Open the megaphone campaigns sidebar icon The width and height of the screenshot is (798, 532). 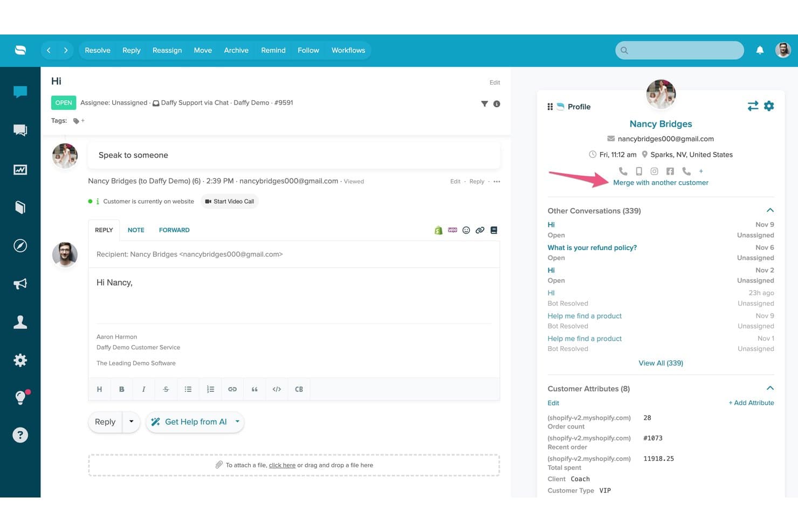20,284
